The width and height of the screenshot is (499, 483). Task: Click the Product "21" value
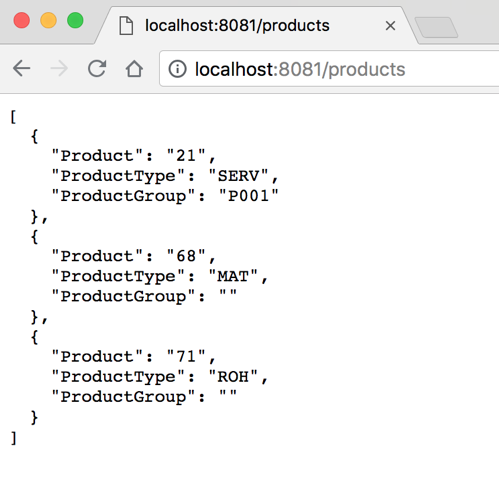[186, 156]
